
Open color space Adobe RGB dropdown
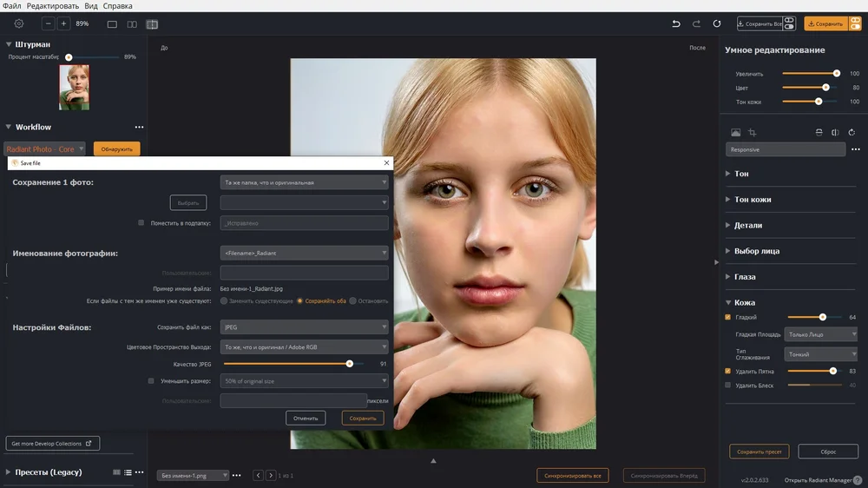tap(304, 346)
